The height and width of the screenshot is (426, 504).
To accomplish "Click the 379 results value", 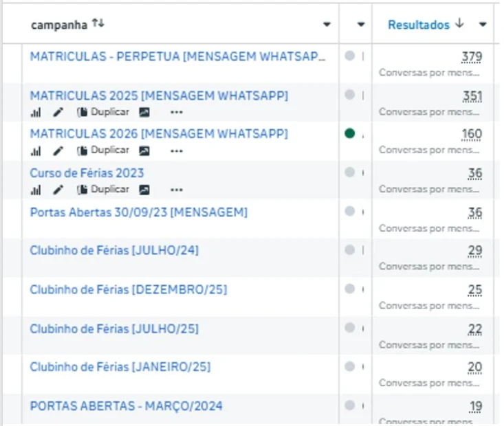I will coord(472,56).
